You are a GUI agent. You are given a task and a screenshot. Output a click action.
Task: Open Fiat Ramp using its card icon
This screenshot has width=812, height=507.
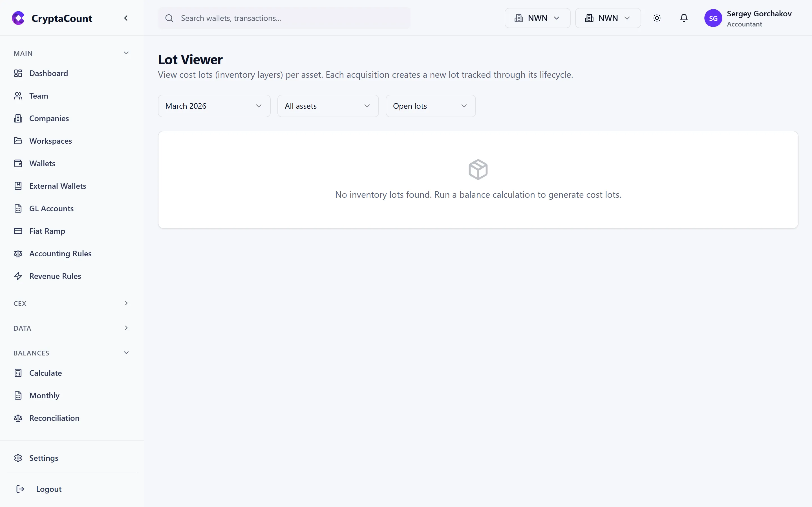(18, 231)
